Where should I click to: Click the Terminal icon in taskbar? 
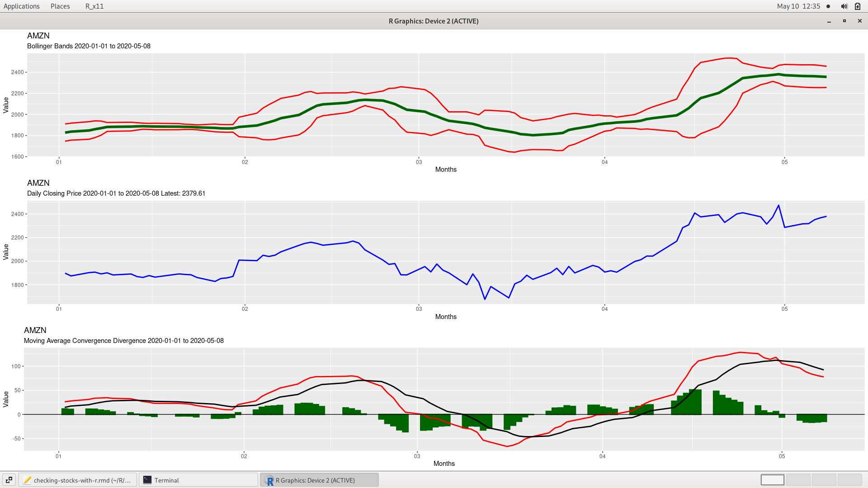(x=147, y=480)
